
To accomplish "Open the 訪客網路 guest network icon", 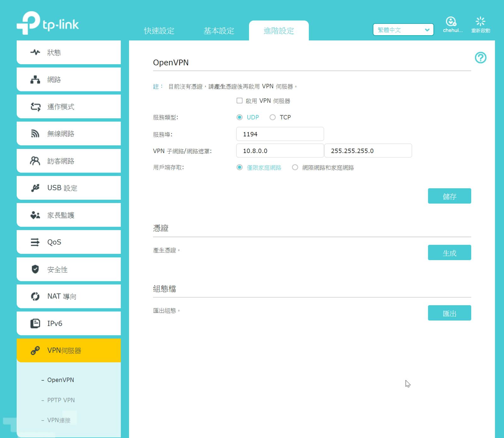I will 35,161.
